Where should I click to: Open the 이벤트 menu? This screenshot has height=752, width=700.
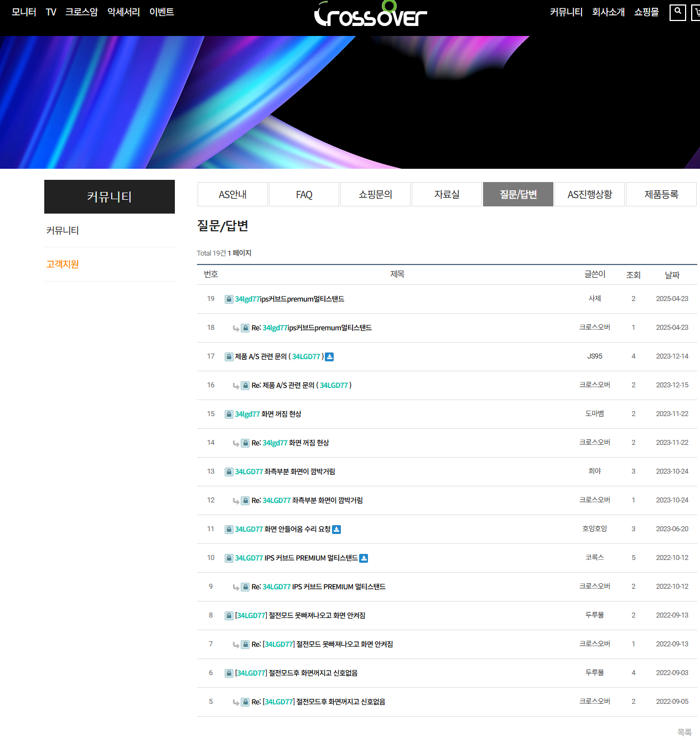point(162,12)
